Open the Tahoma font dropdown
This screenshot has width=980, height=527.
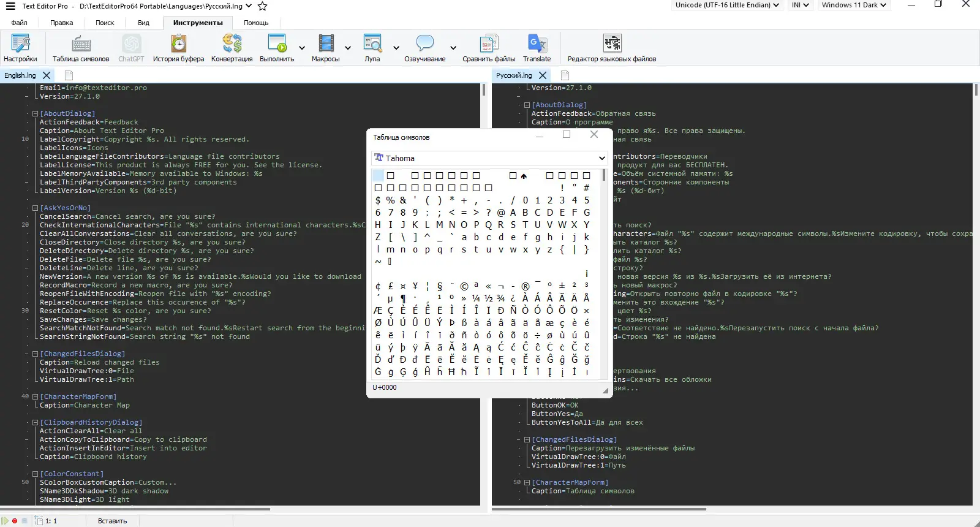[x=601, y=158]
